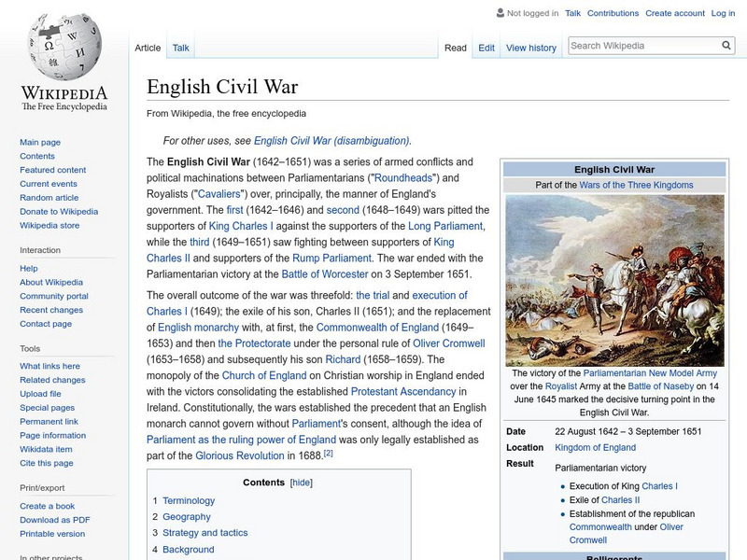
Task: Click Cite this page
Action: (x=46, y=463)
